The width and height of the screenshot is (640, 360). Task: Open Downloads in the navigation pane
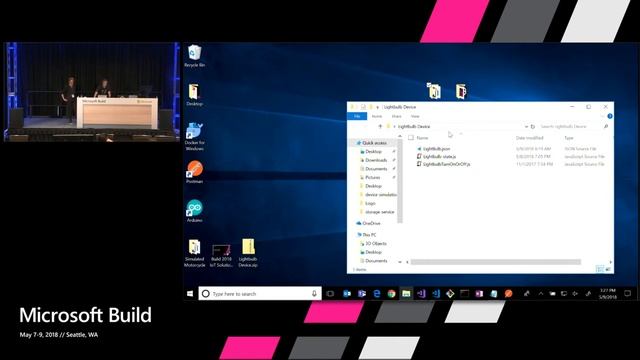click(x=376, y=160)
